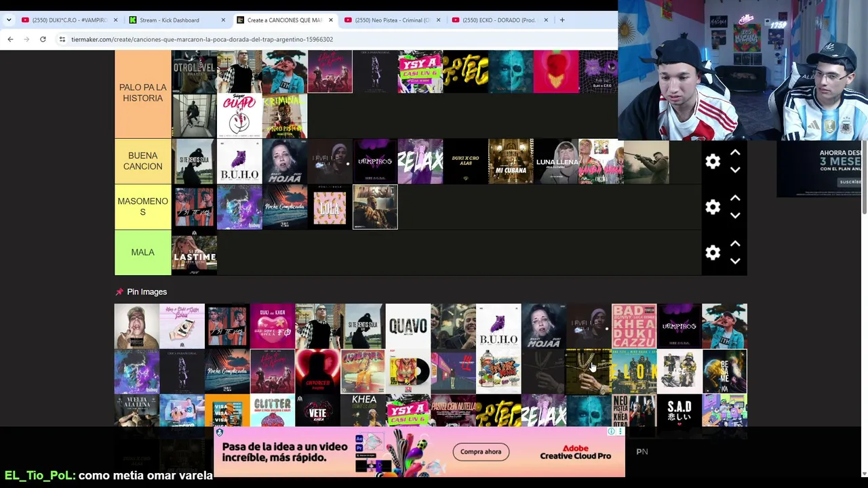Select YSY A CASI UN G in top tier
Viewport: 868px width, 488px height.
[420, 70]
